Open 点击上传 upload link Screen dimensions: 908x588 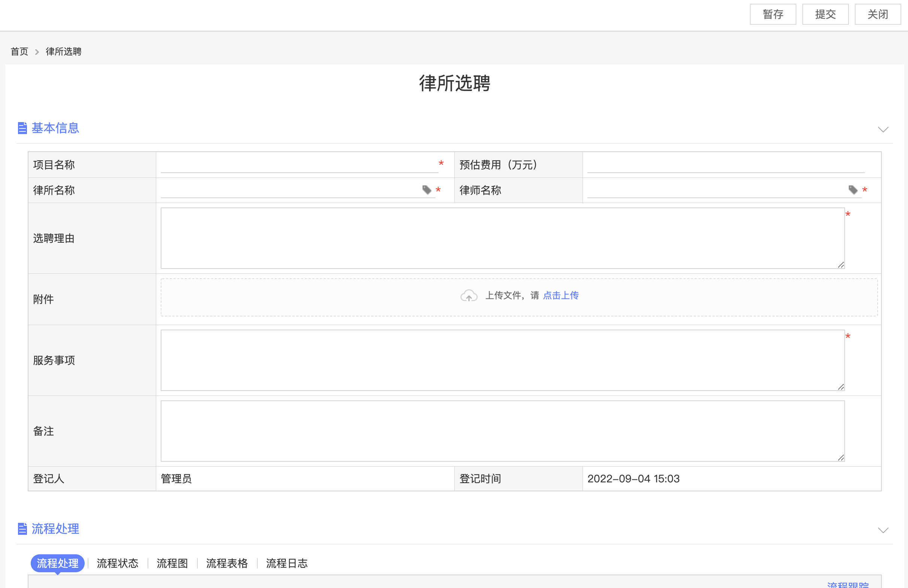coord(560,295)
